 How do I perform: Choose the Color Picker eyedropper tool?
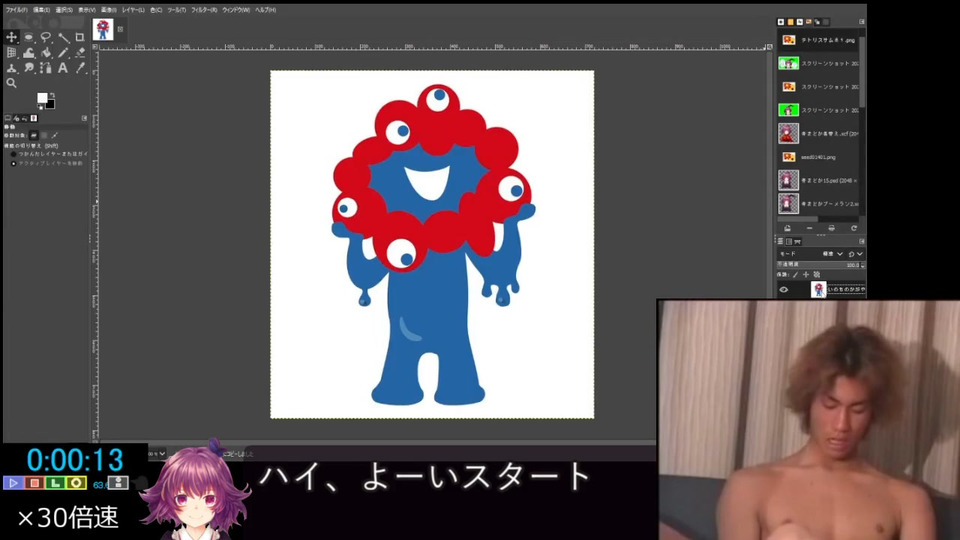[80, 68]
